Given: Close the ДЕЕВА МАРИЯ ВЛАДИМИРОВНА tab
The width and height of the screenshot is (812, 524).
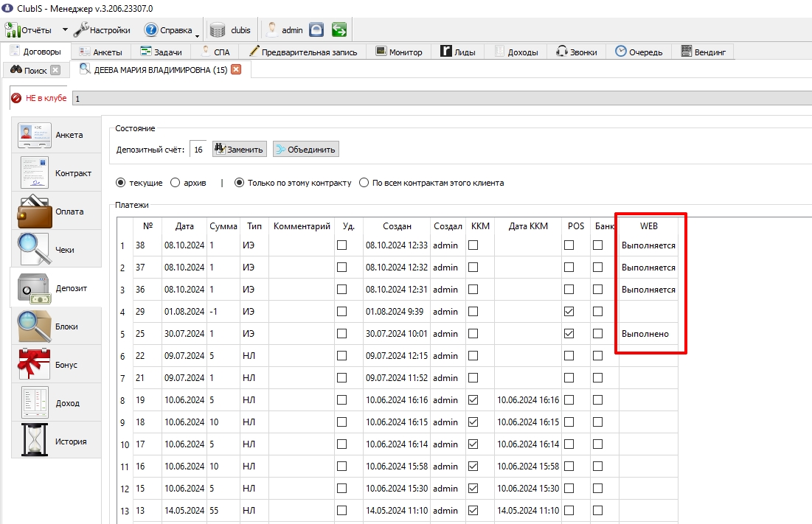Looking at the screenshot, I should tap(236, 69).
